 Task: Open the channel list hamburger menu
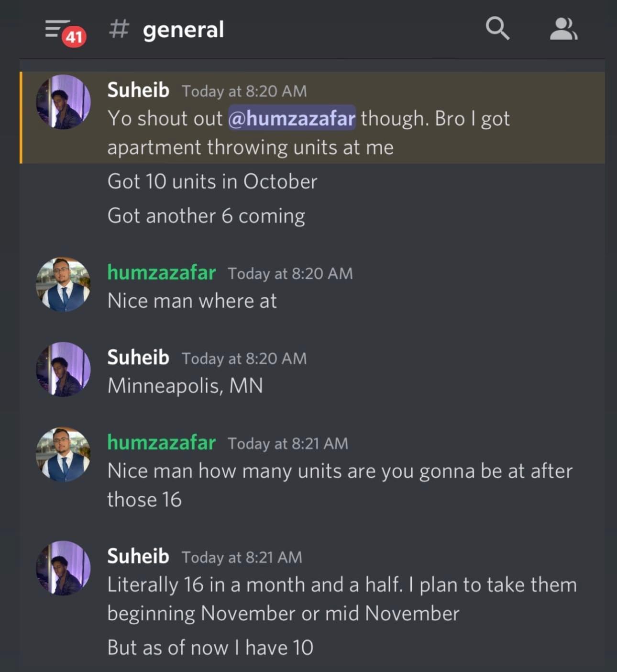(x=56, y=28)
